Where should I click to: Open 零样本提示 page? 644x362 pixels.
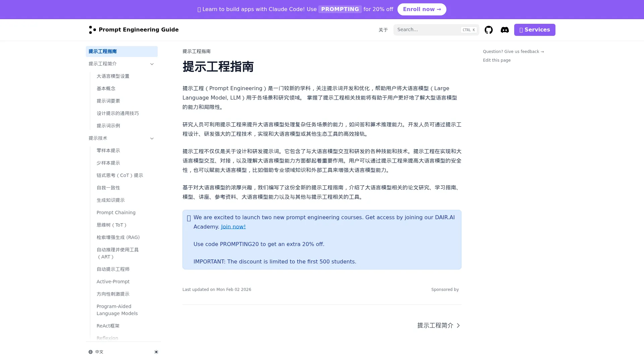click(x=125, y=150)
